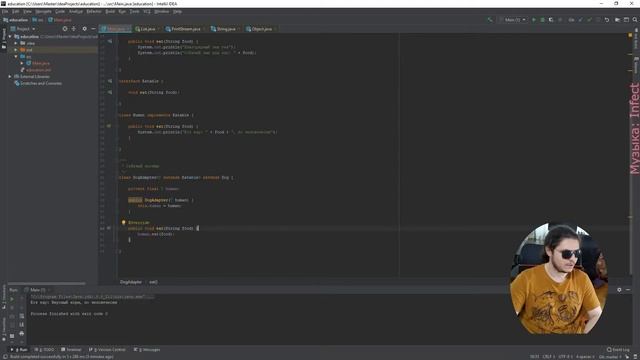Open the Version Control tool window tab
The height and width of the screenshot is (360, 640).
(x=107, y=350)
